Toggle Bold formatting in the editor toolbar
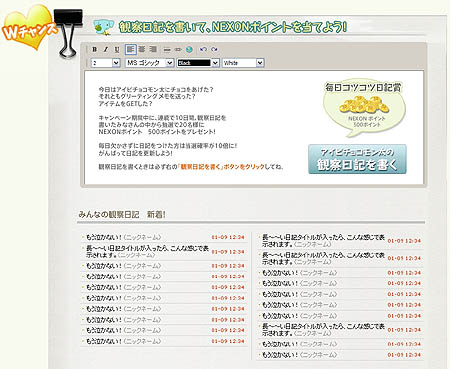The height and width of the screenshot is (369, 450). pos(95,49)
